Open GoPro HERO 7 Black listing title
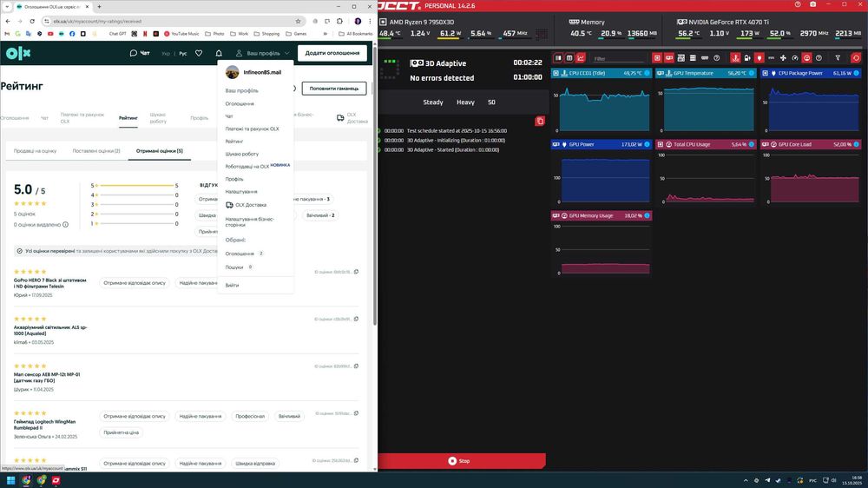This screenshot has height=488, width=868. point(49,284)
